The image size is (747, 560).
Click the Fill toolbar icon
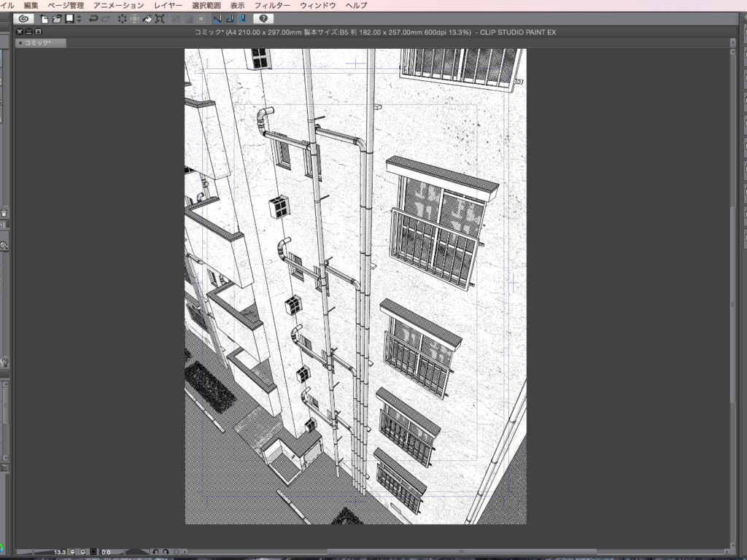(x=148, y=18)
